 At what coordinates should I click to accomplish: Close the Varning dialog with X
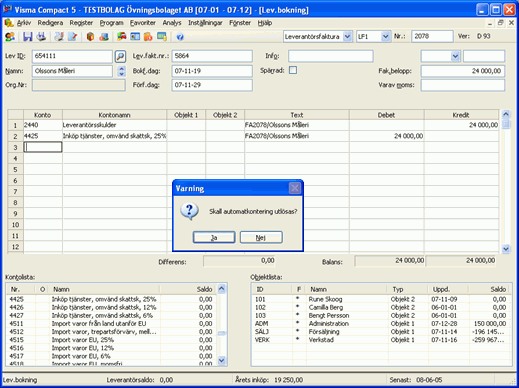[x=295, y=188]
